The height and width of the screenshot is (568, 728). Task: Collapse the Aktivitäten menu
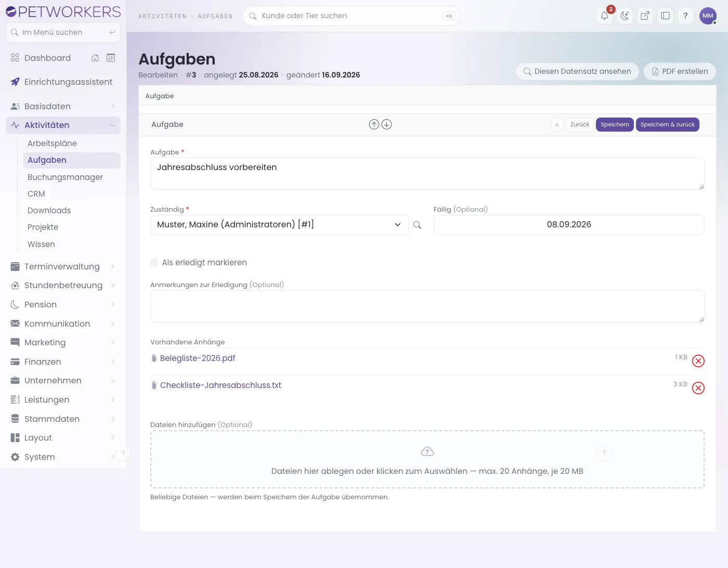63,125
